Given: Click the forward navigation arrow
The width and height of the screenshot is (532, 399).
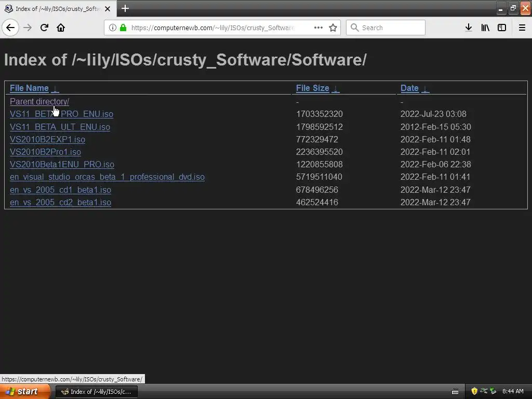Looking at the screenshot, I should pos(28,28).
